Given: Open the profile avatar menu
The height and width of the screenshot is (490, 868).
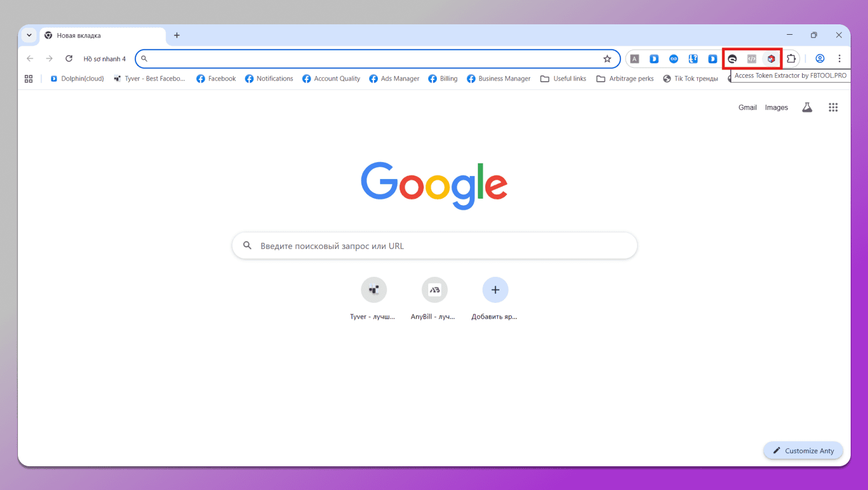Looking at the screenshot, I should (820, 58).
